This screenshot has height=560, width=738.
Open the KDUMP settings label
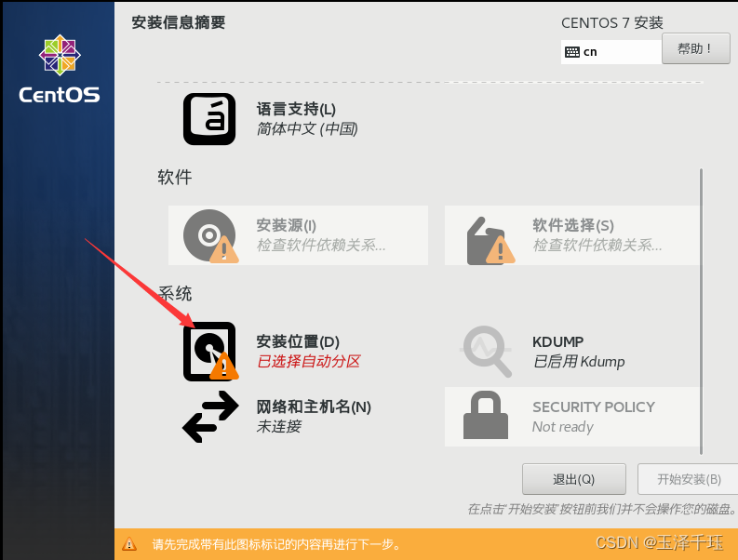(x=557, y=341)
